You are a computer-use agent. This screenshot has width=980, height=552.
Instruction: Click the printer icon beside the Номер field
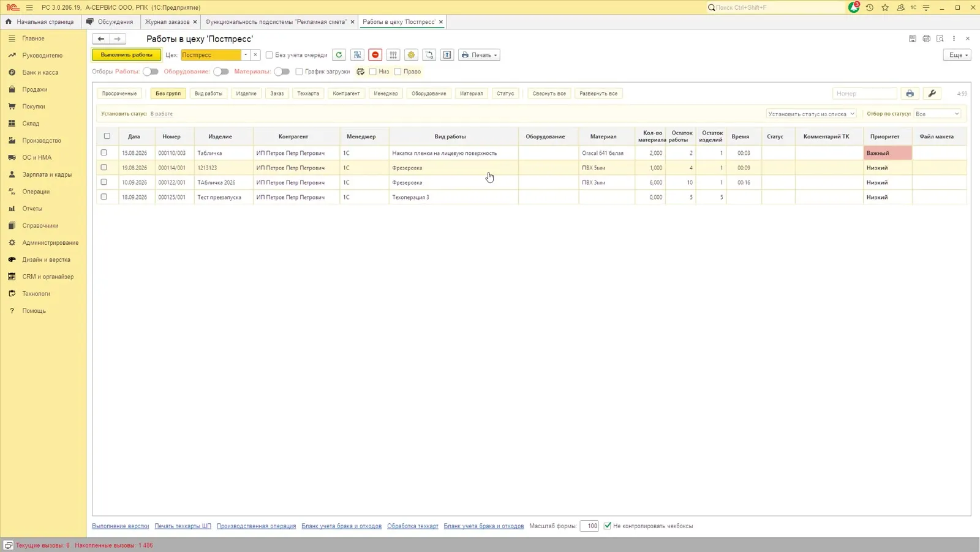pos(910,94)
